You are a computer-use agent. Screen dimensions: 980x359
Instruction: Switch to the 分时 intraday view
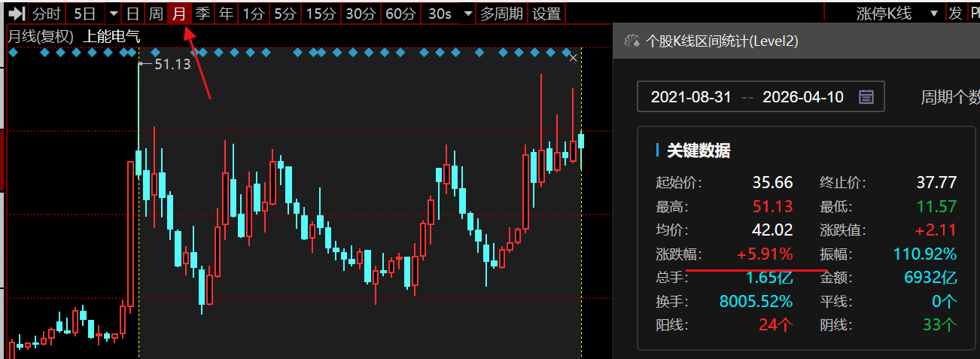pos(47,14)
